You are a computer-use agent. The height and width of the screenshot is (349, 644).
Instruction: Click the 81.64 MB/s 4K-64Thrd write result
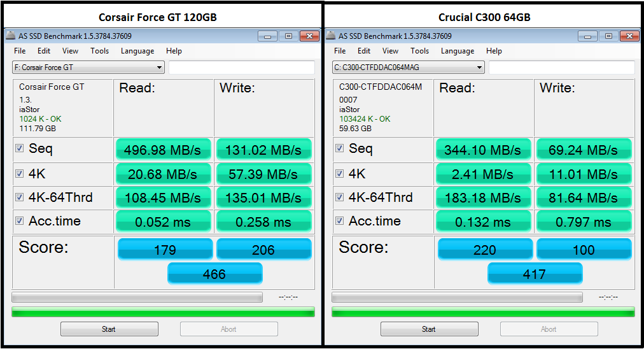tap(584, 198)
